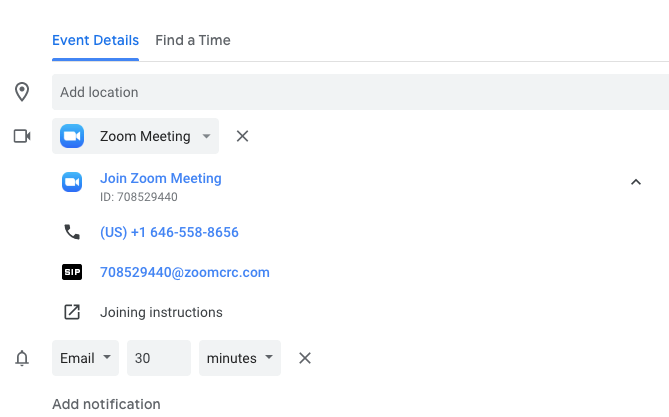Open the Join Zoom Meeting link
Viewport: 669px width, 417px height.
161,178
